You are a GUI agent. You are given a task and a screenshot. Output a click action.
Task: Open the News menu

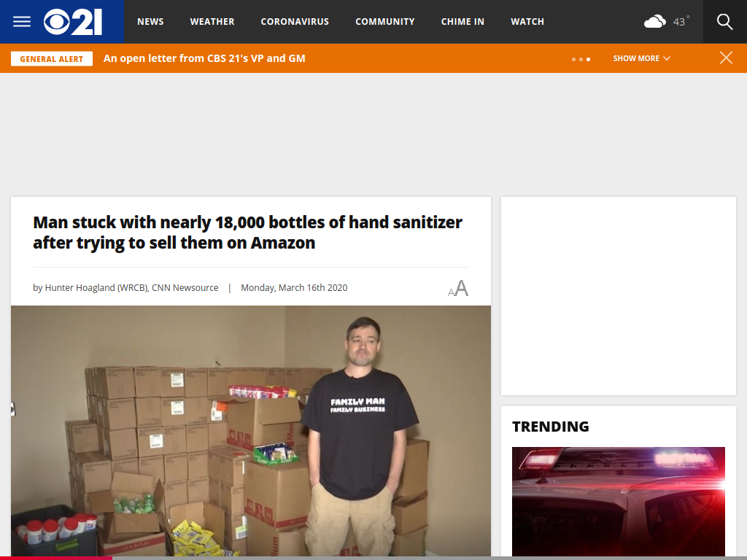(x=150, y=21)
